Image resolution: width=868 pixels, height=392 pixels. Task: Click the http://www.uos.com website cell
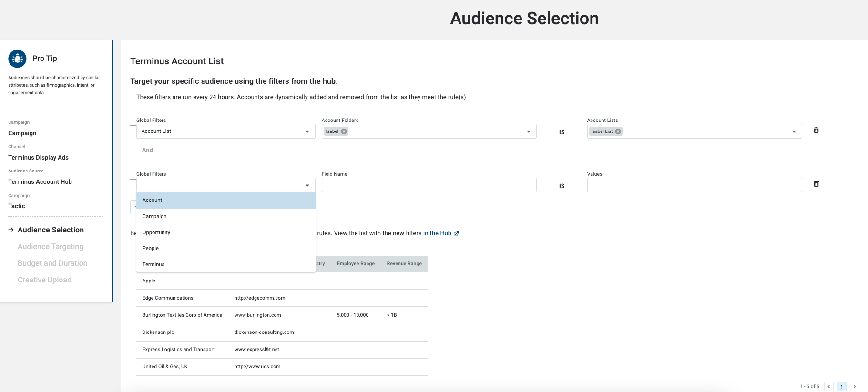click(257, 367)
